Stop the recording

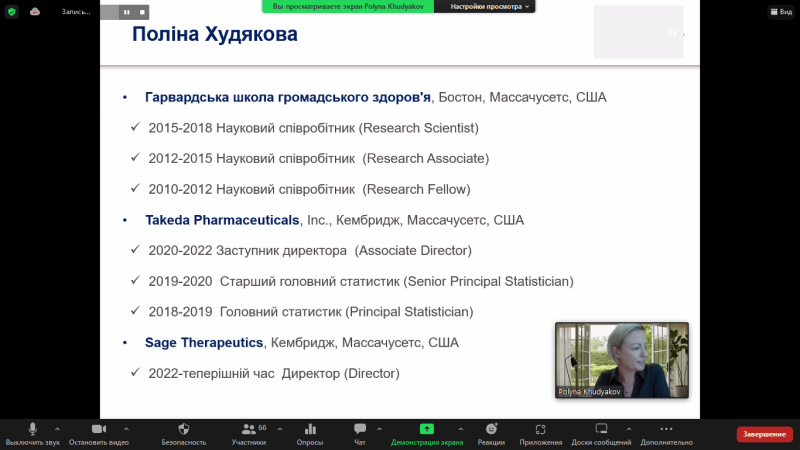142,12
